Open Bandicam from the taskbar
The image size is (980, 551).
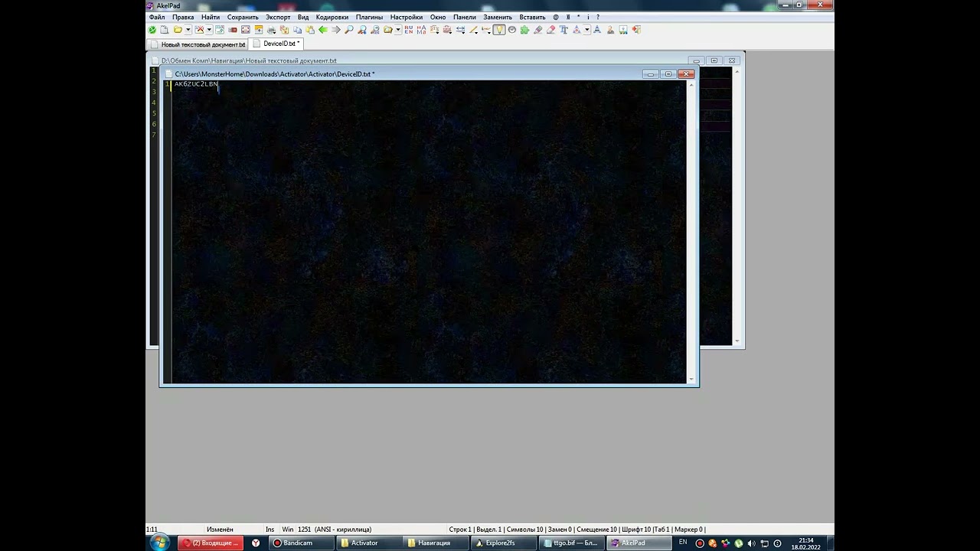pyautogui.click(x=301, y=543)
